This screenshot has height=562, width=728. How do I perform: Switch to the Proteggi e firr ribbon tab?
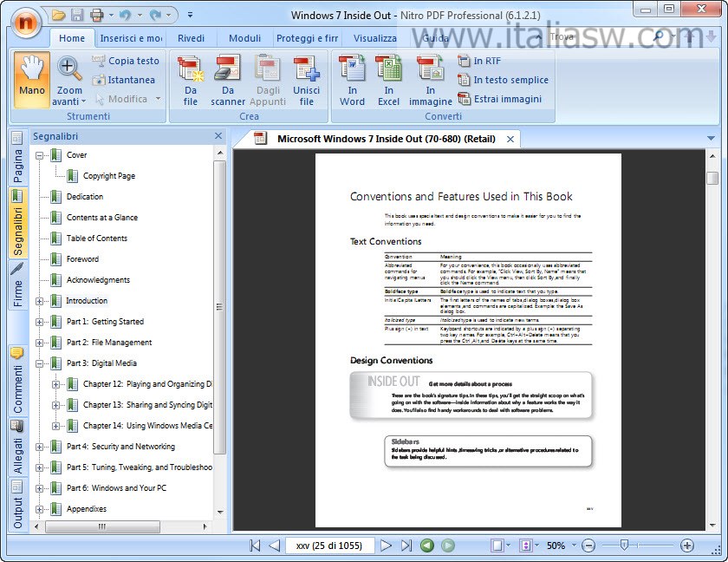tap(308, 38)
